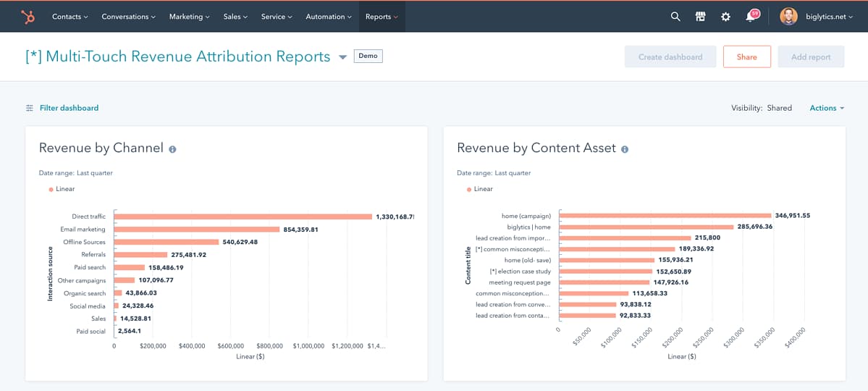
Task: Click the home (campaign) revenue bar
Action: point(665,216)
